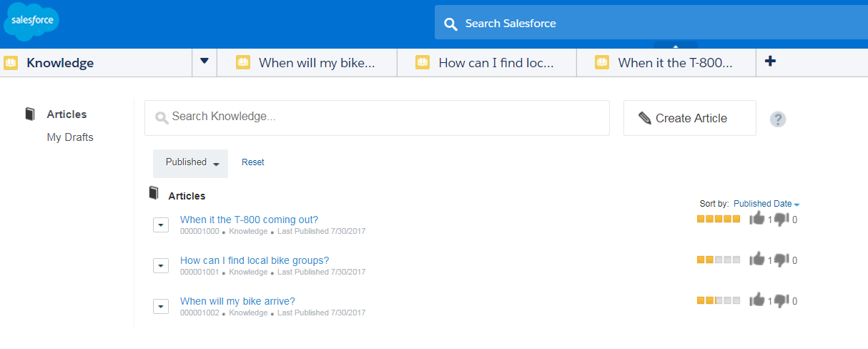The height and width of the screenshot is (349, 868).
Task: Click article number 000001001
Action: (x=199, y=272)
